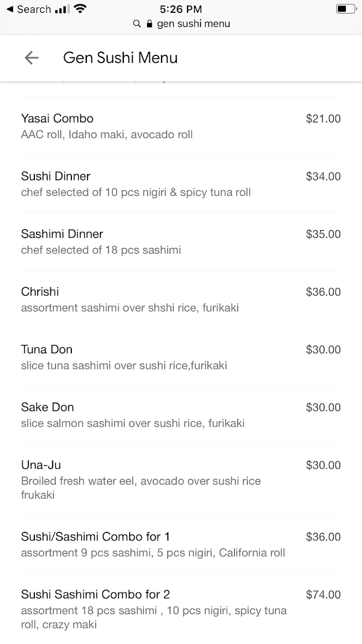Tap the cellular signal bars icon
This screenshot has width=362, height=644.
pyautogui.click(x=62, y=9)
